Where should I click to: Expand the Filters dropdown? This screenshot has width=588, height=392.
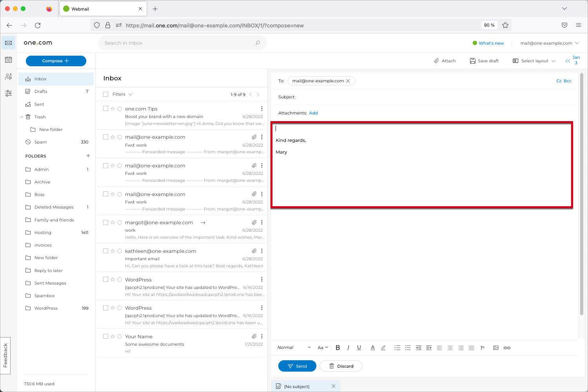tap(122, 94)
